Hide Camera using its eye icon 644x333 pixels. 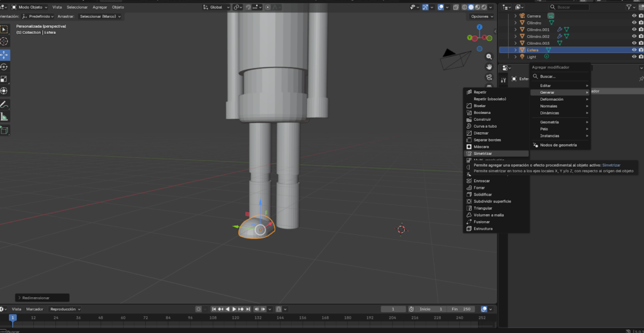tap(634, 16)
